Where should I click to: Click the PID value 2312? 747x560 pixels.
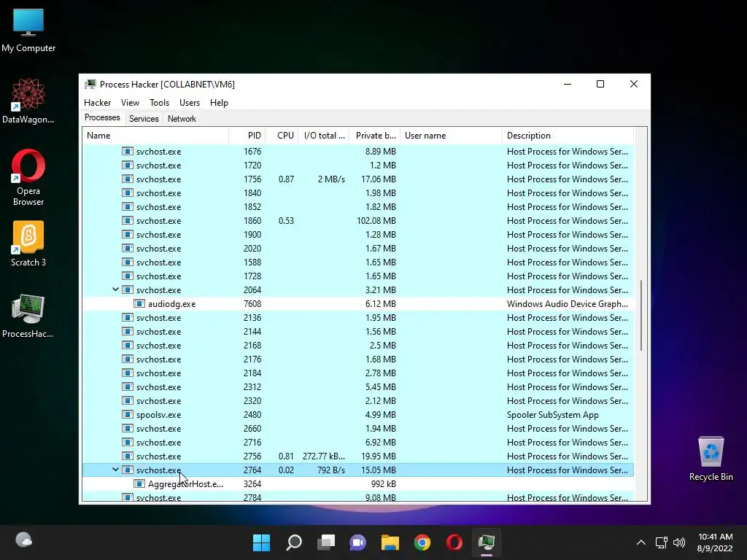[x=252, y=387]
